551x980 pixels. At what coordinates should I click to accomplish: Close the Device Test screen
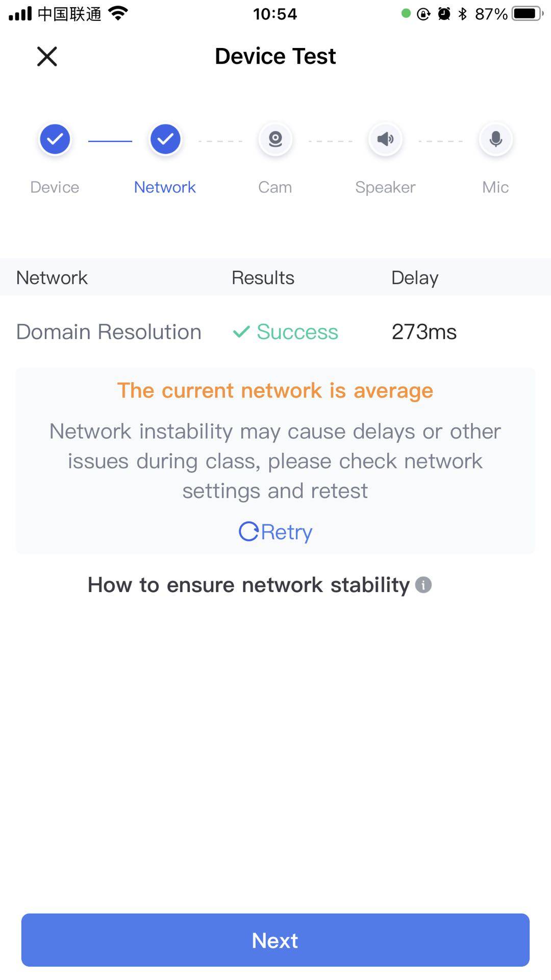click(x=47, y=56)
